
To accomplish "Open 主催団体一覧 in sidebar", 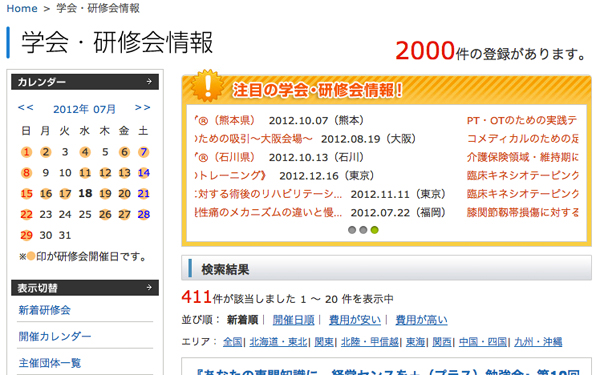I will pos(50,363).
